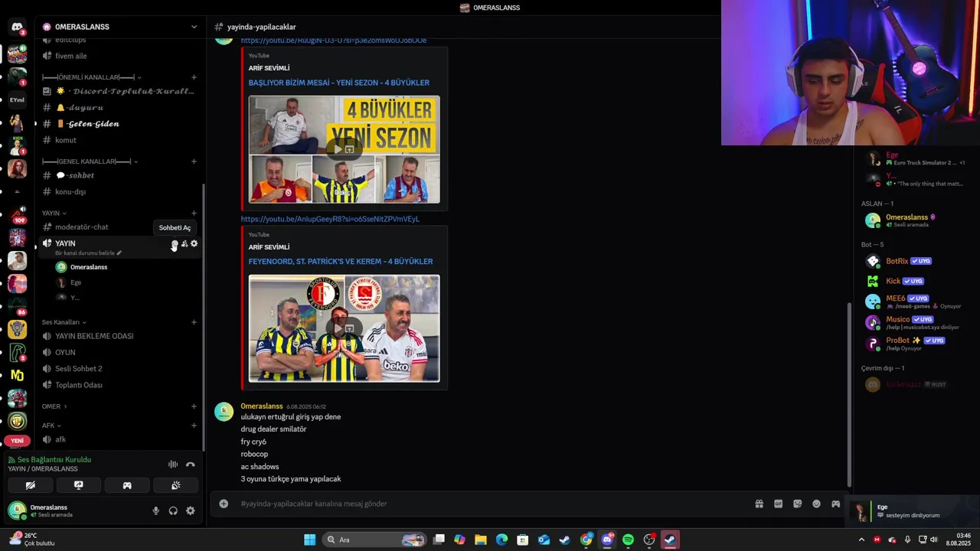This screenshot has width=980, height=551.
Task: Collapse the AFK category
Action: pos(51,425)
